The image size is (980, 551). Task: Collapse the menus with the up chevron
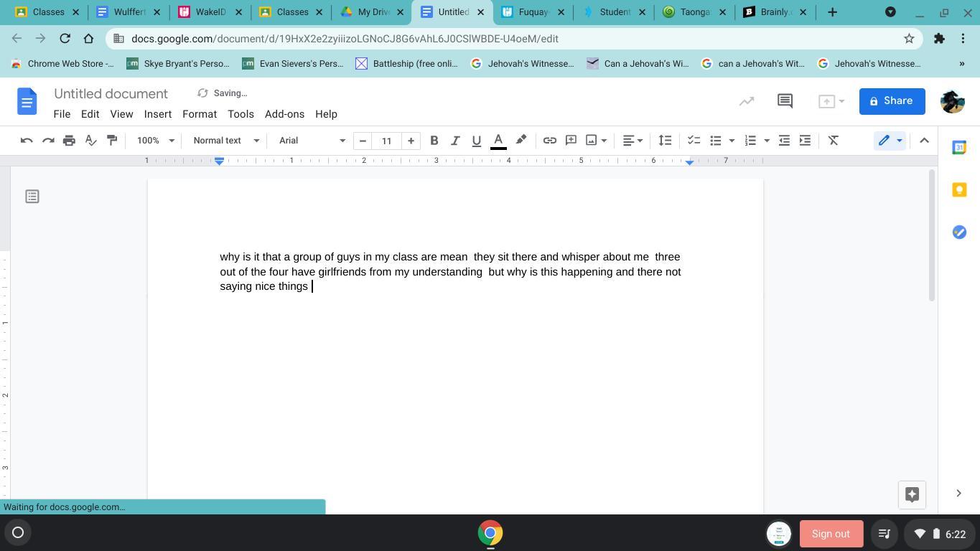tap(925, 141)
